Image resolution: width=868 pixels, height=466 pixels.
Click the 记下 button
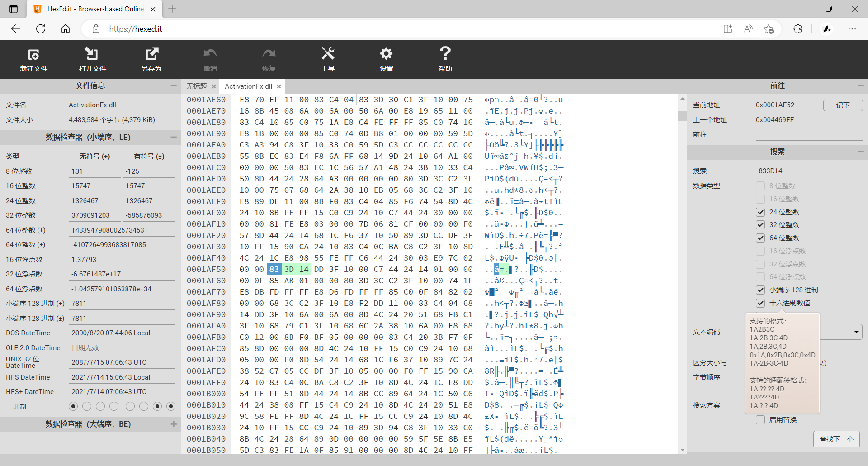click(x=843, y=105)
